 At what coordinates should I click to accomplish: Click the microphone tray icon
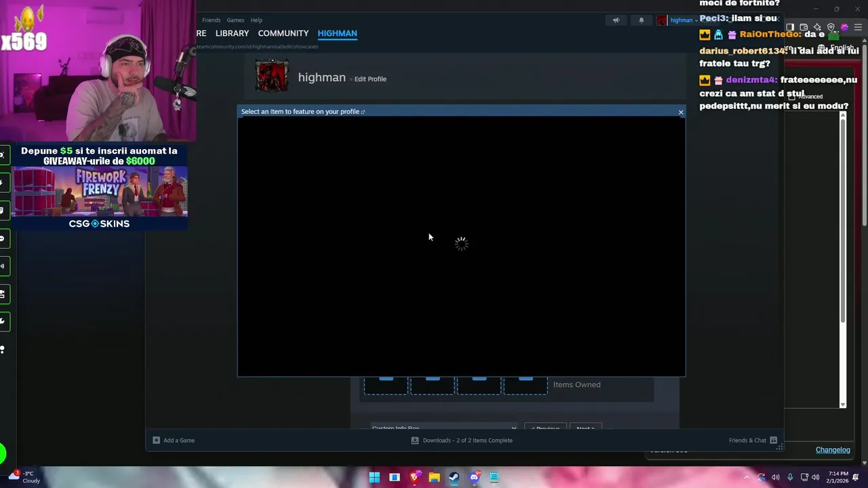tap(790, 477)
